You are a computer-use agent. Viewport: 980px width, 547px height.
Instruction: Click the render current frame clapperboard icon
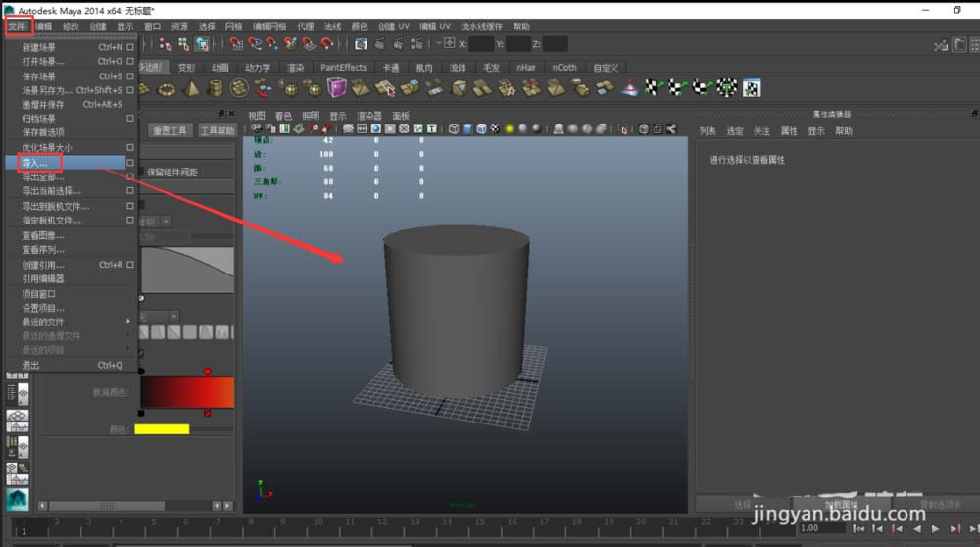tap(379, 44)
